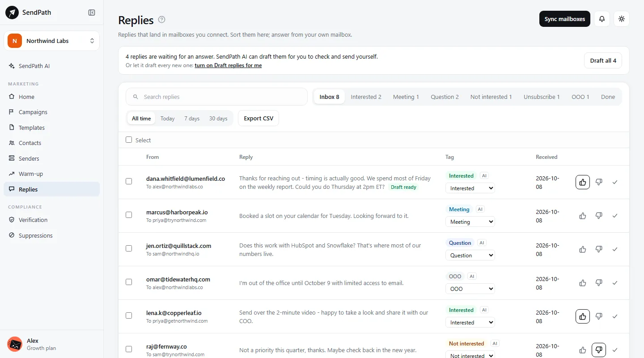This screenshot has height=358, width=644.
Task: Open tag dropdown for dana.whitfield reply
Action: (470, 188)
